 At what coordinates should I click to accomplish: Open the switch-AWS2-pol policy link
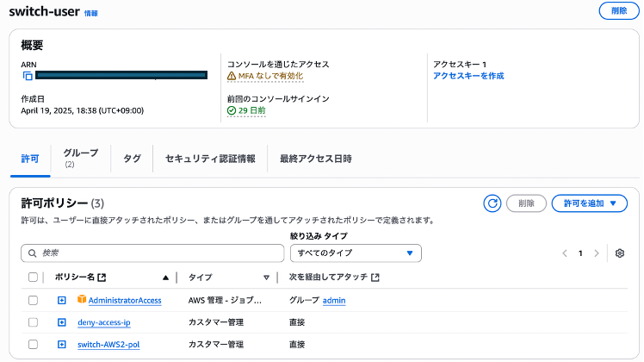[108, 344]
